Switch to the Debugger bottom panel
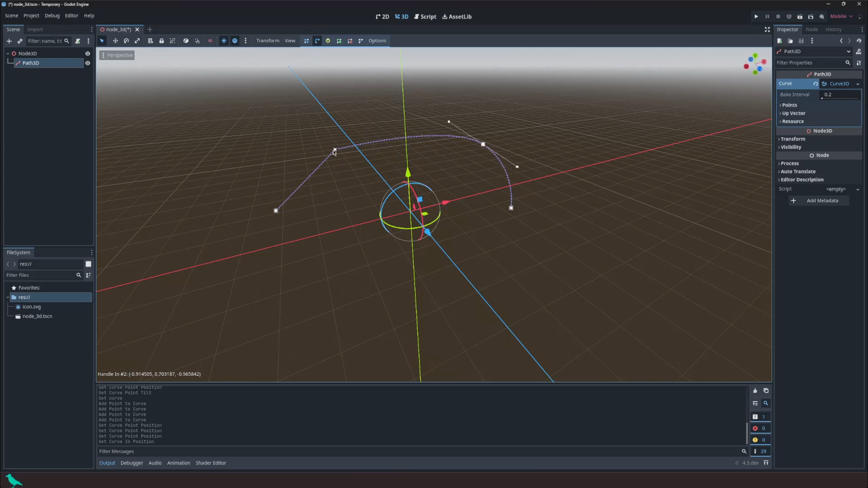Viewport: 868px width, 488px height. [x=132, y=463]
